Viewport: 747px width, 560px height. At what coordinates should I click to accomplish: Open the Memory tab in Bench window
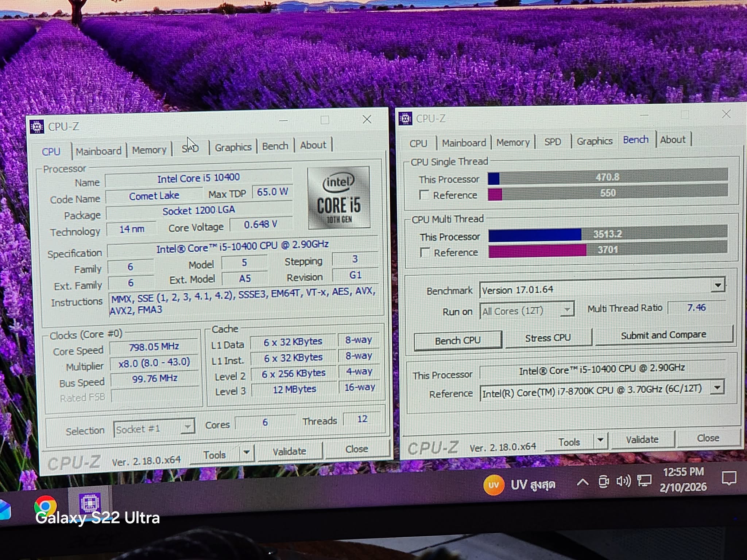point(512,142)
